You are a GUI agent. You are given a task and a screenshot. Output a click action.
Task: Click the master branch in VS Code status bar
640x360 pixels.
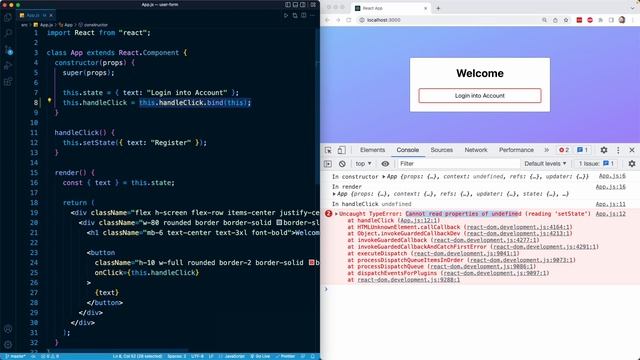click(16, 356)
